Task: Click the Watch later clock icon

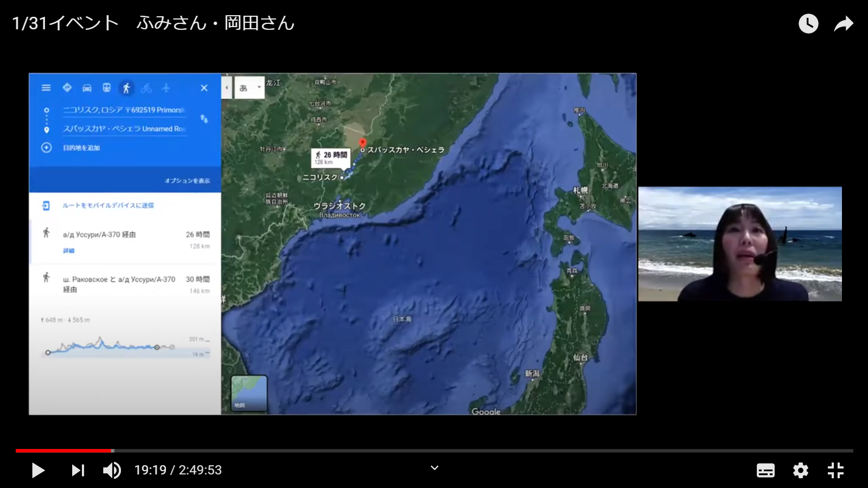Action: 808,23
